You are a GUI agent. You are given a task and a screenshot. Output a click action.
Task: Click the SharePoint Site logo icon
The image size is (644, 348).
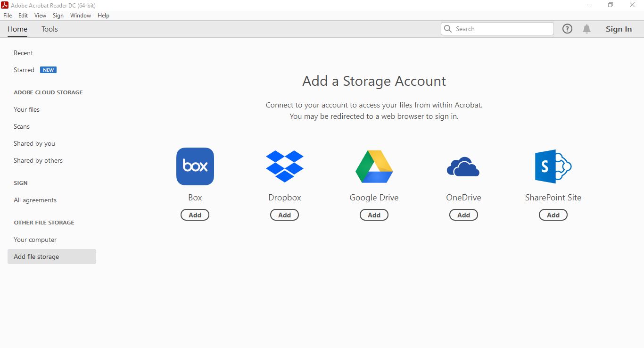[x=553, y=166]
